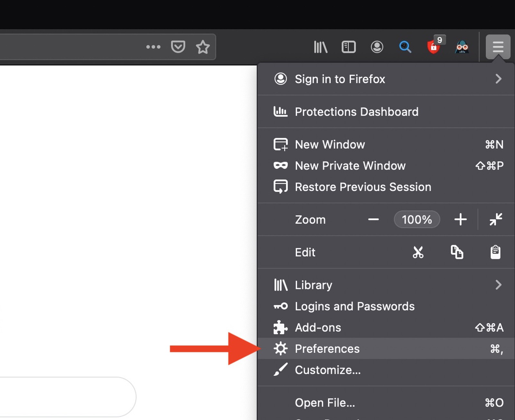Bookmark this page with star icon
The height and width of the screenshot is (420, 515).
pos(203,47)
